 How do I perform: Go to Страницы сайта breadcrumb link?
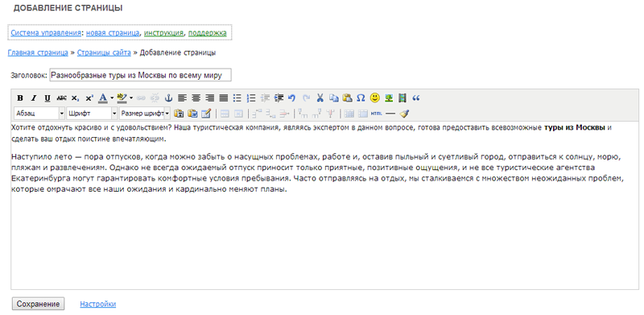pyautogui.click(x=104, y=52)
